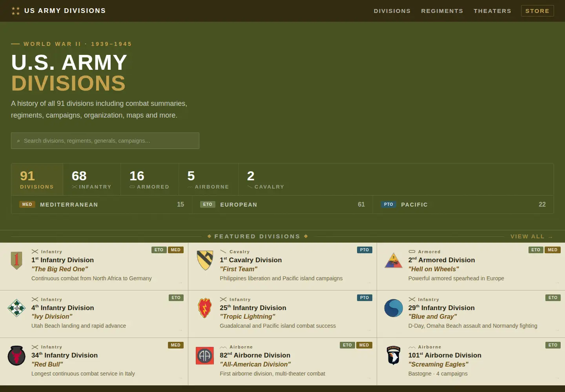Open 82nd Airborne Division title link
This screenshot has width=565, height=392.
click(x=255, y=355)
